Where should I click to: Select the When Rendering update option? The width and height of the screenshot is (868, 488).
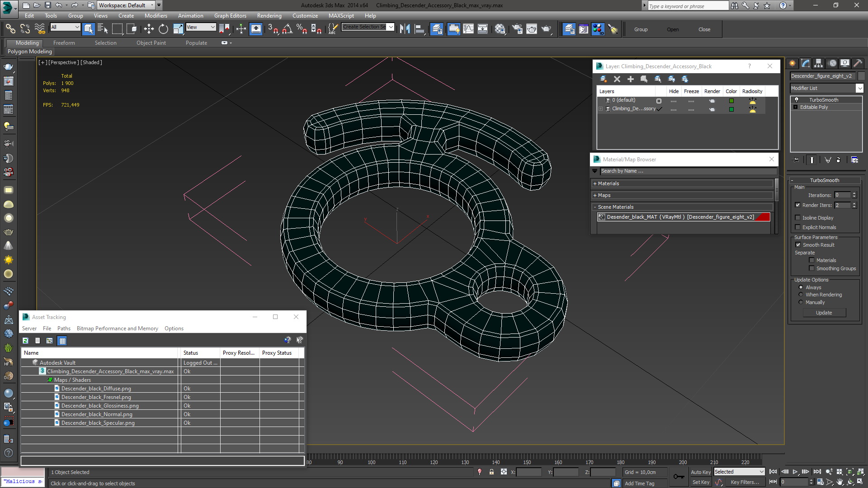coord(801,295)
